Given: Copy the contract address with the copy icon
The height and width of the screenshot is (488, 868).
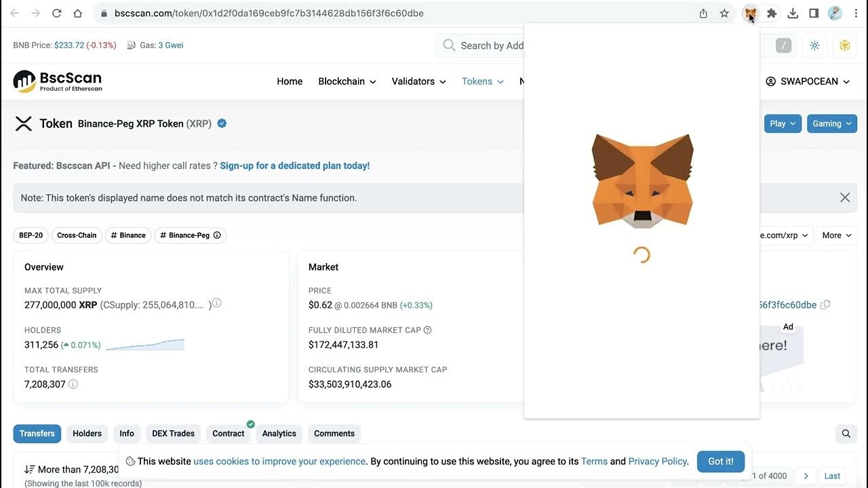Looking at the screenshot, I should tap(825, 305).
